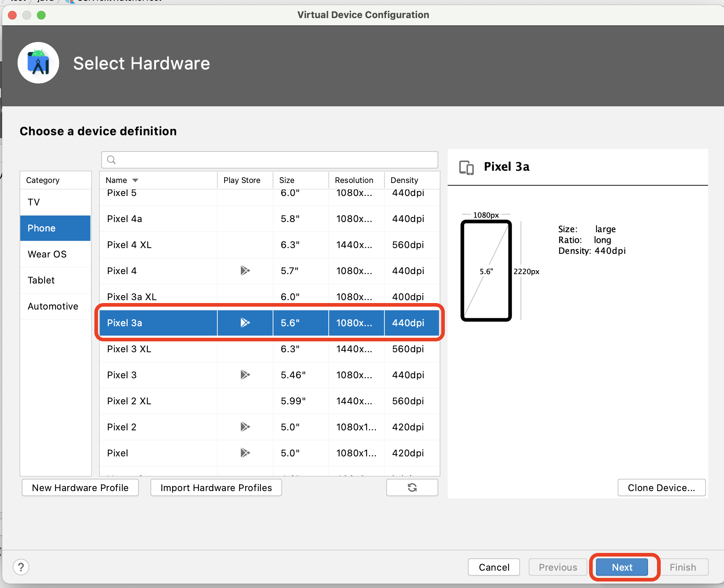The height and width of the screenshot is (588, 724).
Task: Click the help question mark icon
Action: tap(21, 567)
